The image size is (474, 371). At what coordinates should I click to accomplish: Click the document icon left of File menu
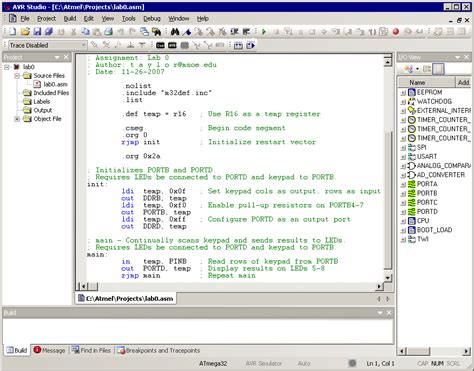coord(13,19)
